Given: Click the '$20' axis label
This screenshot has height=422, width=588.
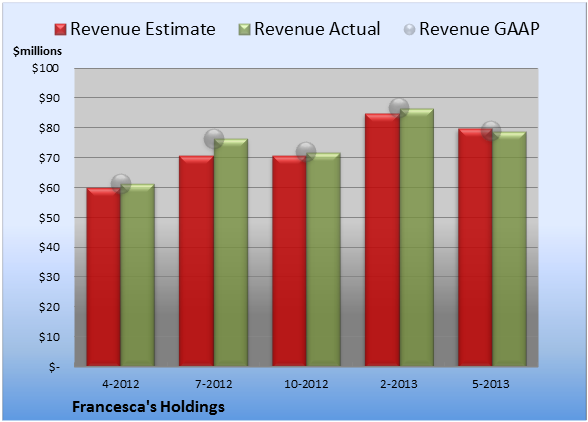Looking at the screenshot, I should click(x=49, y=307).
